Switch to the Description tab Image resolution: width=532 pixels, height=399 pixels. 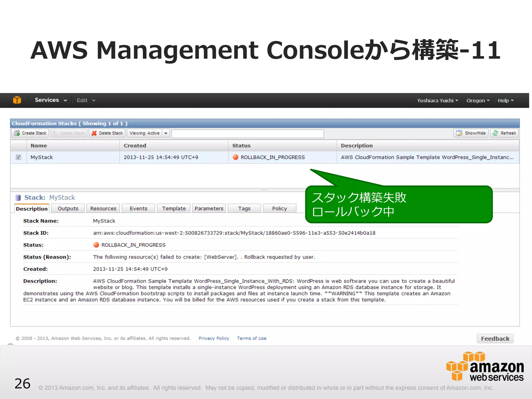32,209
